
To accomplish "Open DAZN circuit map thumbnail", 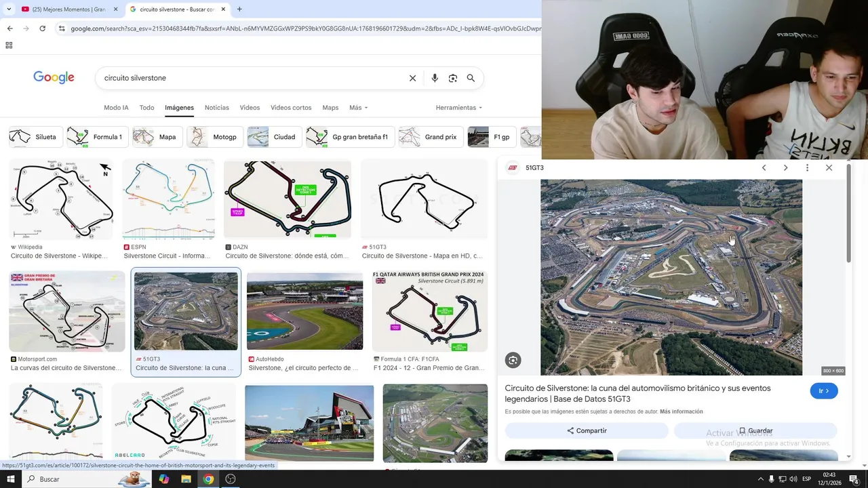I will pos(288,200).
